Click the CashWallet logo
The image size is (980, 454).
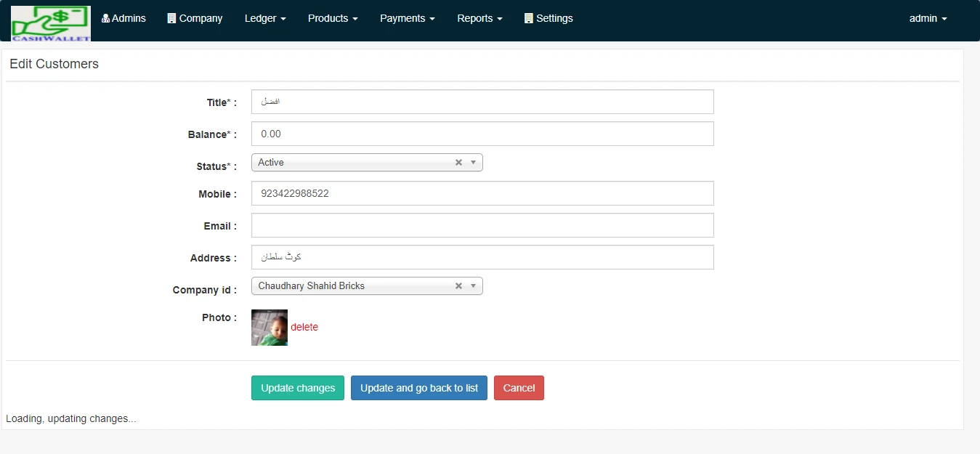(51, 23)
